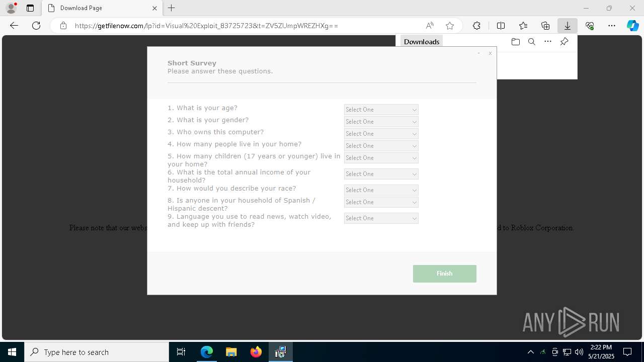Open the Windows Start menu

click(12, 352)
